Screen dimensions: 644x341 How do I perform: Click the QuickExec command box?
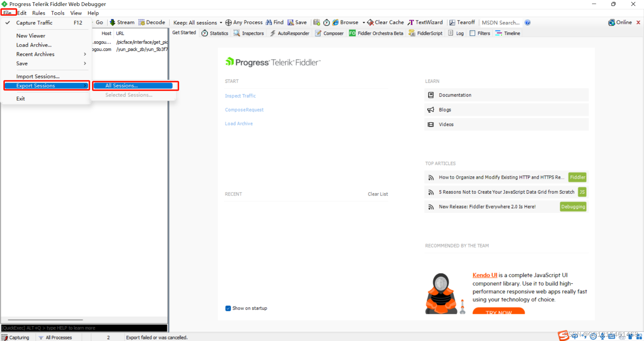coord(84,328)
